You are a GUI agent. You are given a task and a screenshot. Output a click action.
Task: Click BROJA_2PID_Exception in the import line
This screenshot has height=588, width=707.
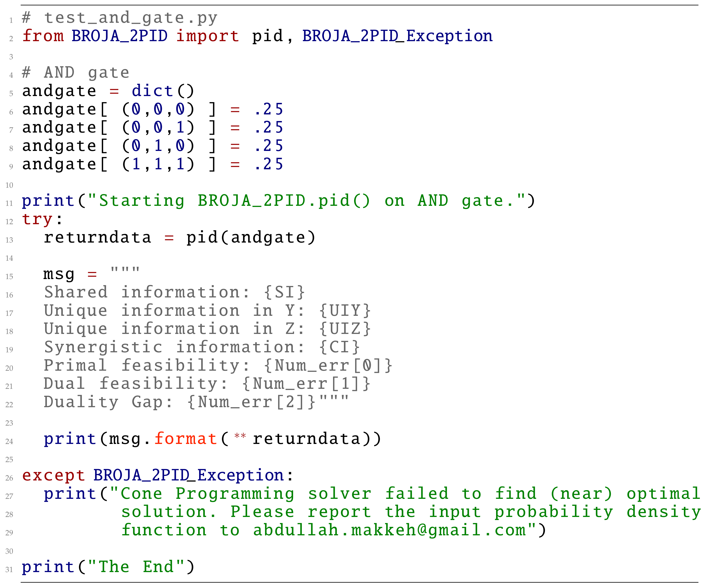point(397,36)
